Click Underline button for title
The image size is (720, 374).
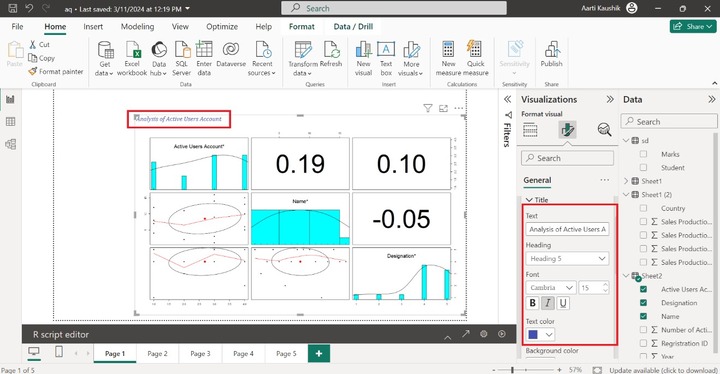[x=563, y=303]
